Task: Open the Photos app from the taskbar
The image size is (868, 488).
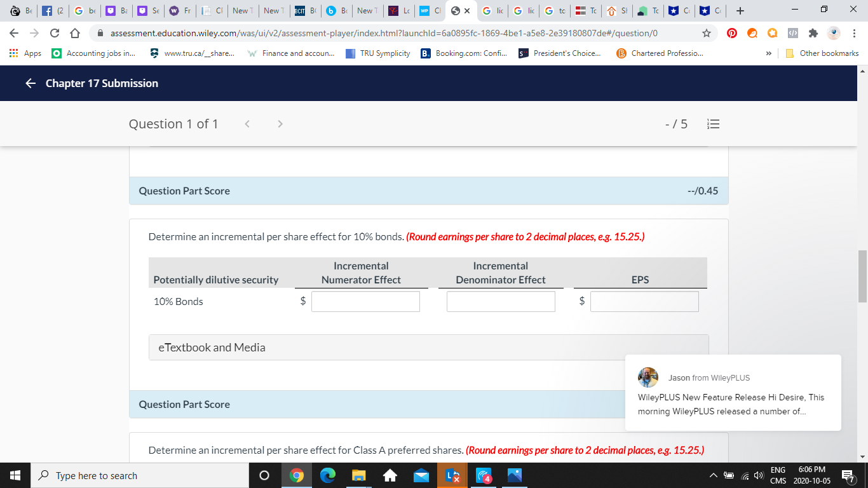Action: click(514, 475)
